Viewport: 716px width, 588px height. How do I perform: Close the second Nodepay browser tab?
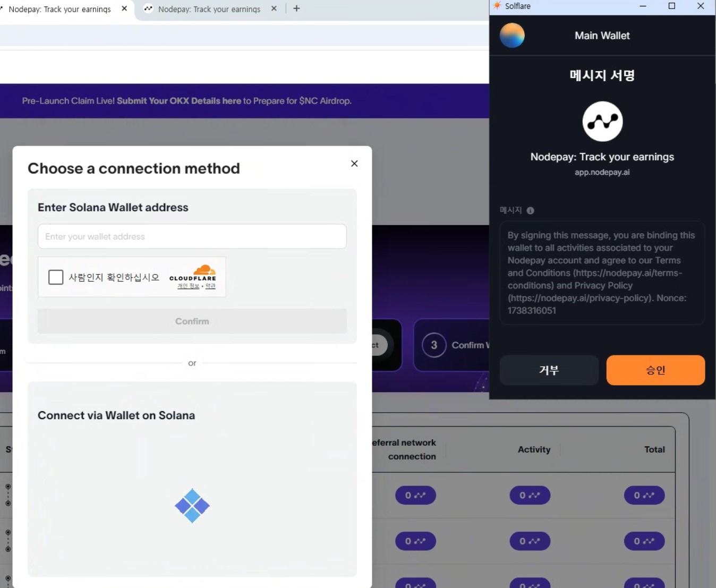pyautogui.click(x=274, y=8)
